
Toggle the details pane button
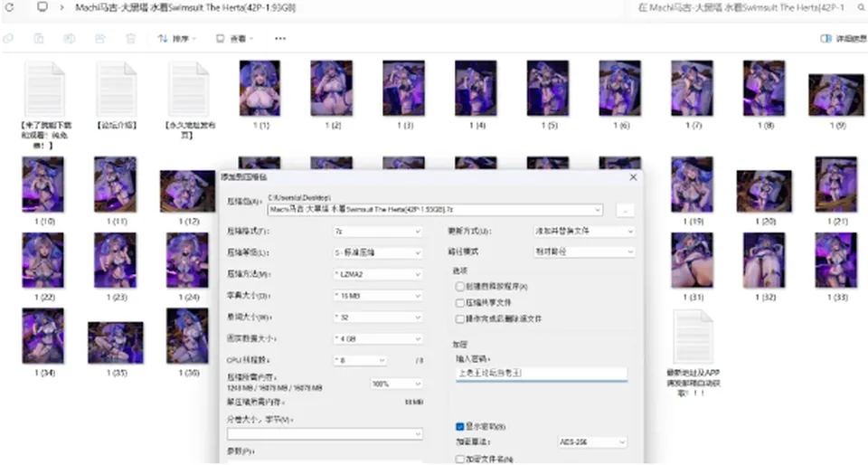[x=843, y=39]
